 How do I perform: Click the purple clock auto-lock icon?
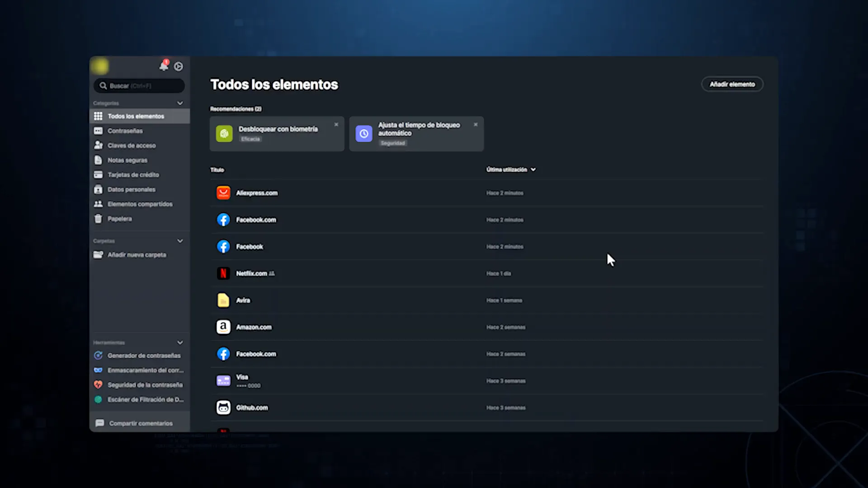point(364,134)
